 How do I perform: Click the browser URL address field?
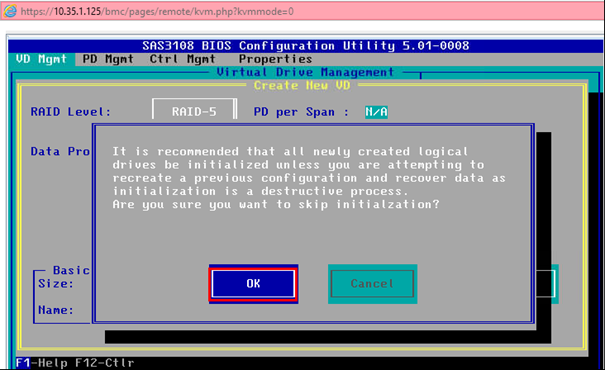(157, 12)
